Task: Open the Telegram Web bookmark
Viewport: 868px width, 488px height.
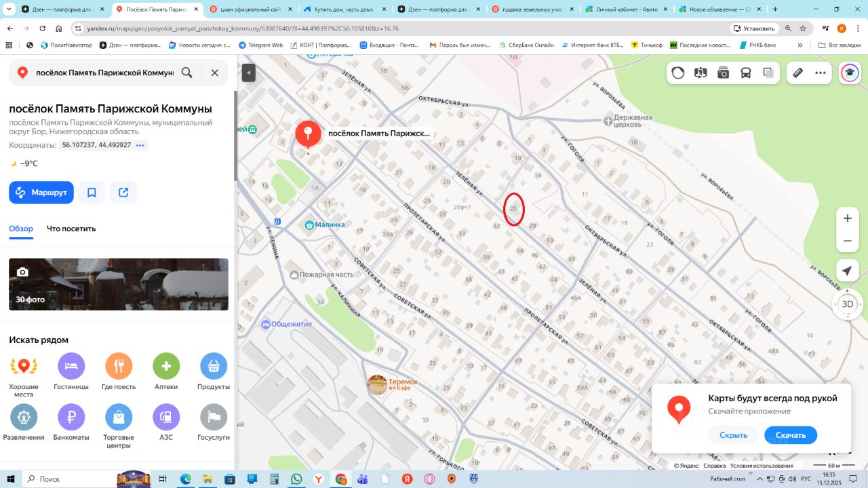Action: click(x=260, y=45)
